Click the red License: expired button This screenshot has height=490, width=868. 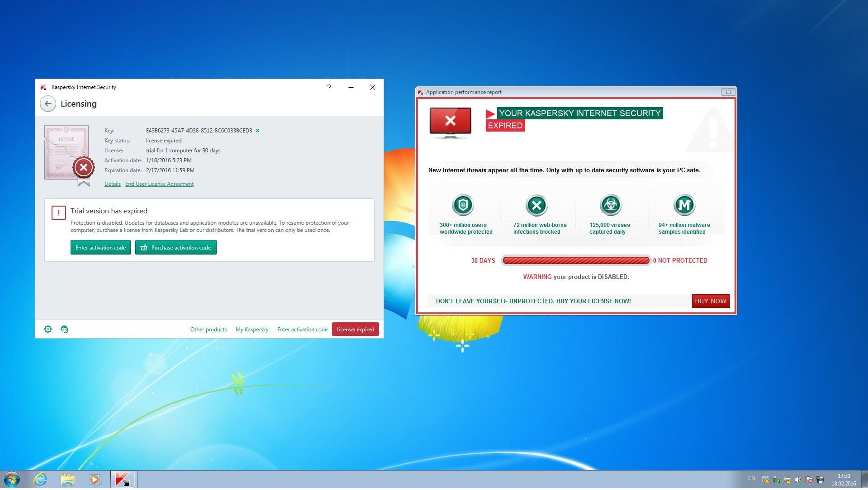pos(355,329)
